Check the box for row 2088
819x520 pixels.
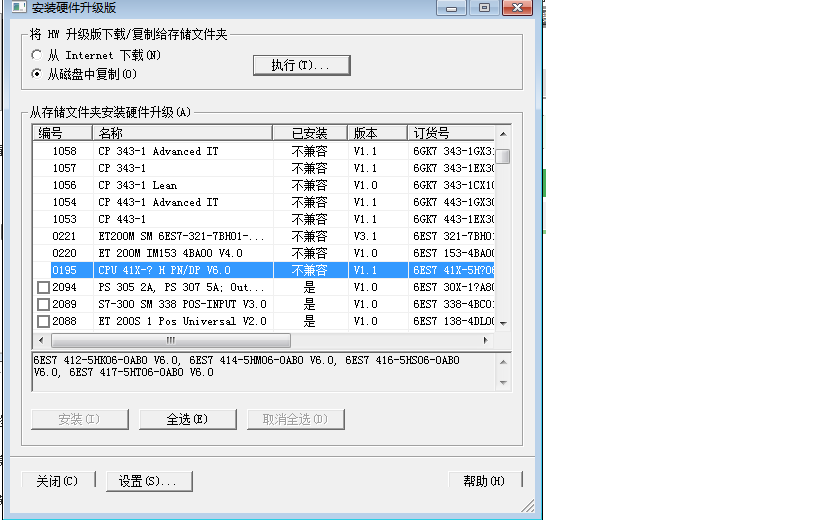pyautogui.click(x=44, y=321)
